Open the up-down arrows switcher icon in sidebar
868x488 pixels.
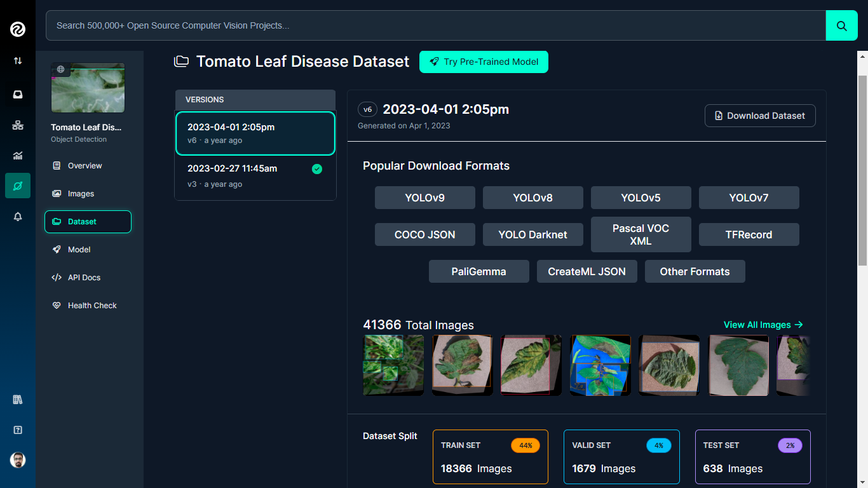tap(18, 61)
